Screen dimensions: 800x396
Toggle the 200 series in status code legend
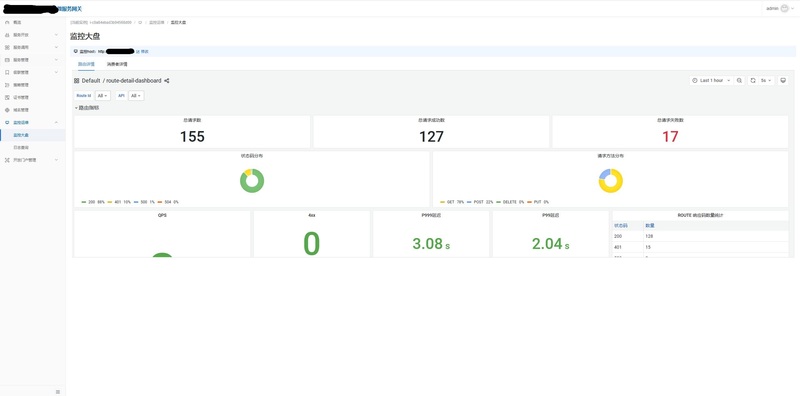point(93,202)
